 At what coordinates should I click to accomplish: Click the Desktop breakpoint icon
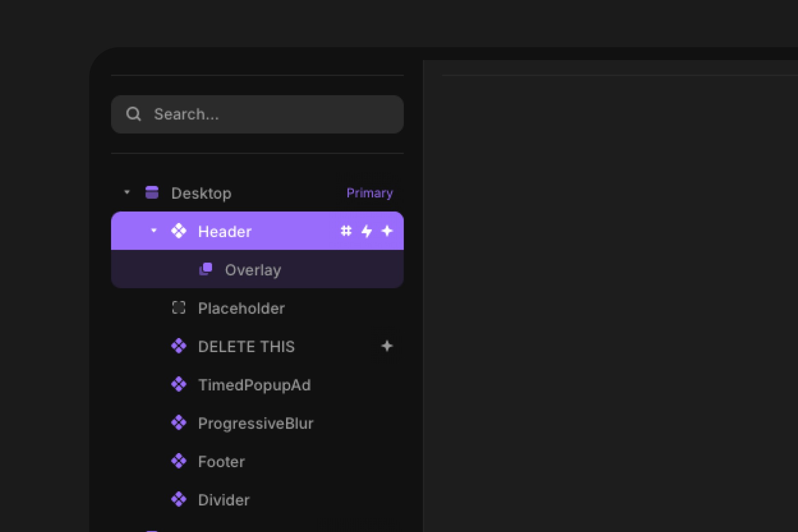click(152, 193)
